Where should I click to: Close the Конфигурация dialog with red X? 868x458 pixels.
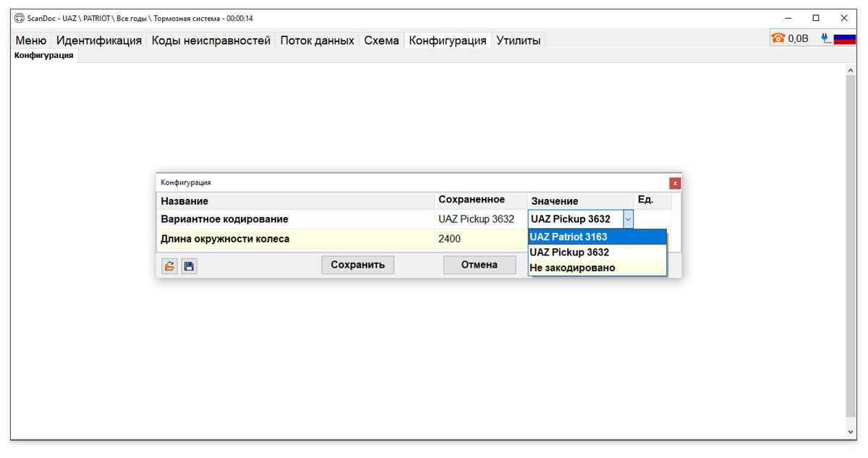pyautogui.click(x=675, y=183)
